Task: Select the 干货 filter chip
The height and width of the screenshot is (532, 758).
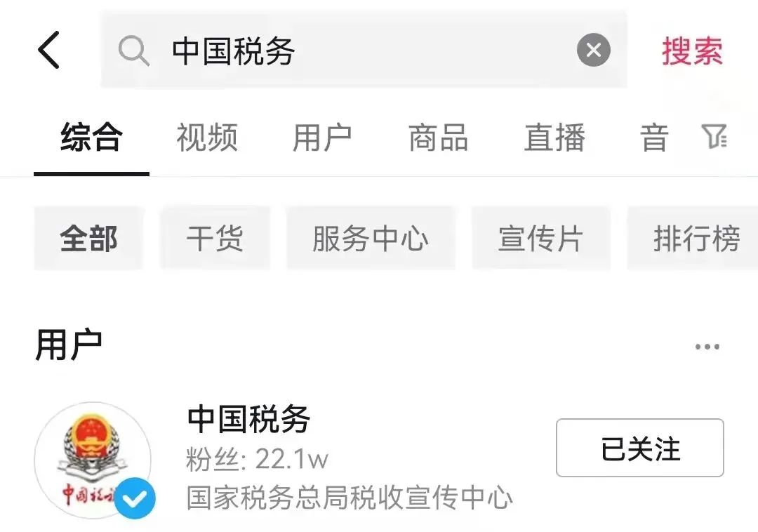Action: 215,238
